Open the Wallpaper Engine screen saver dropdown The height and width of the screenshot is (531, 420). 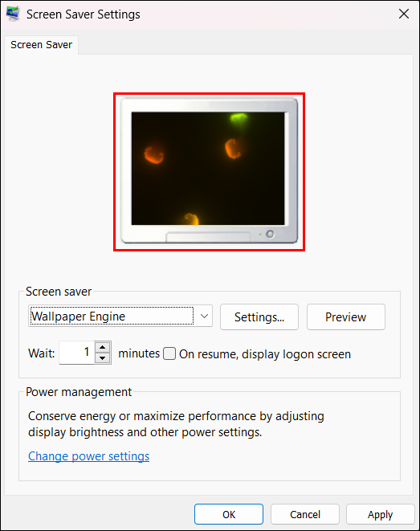click(120, 316)
